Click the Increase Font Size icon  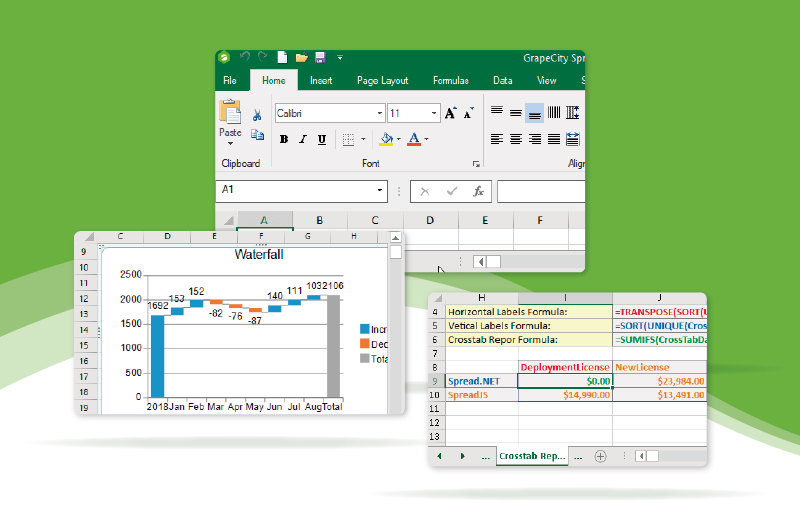pyautogui.click(x=451, y=113)
